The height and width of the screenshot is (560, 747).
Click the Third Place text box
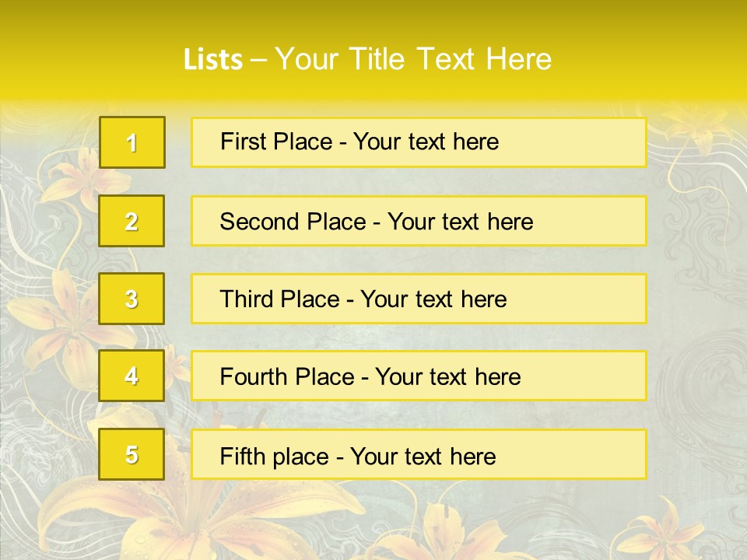point(419,299)
